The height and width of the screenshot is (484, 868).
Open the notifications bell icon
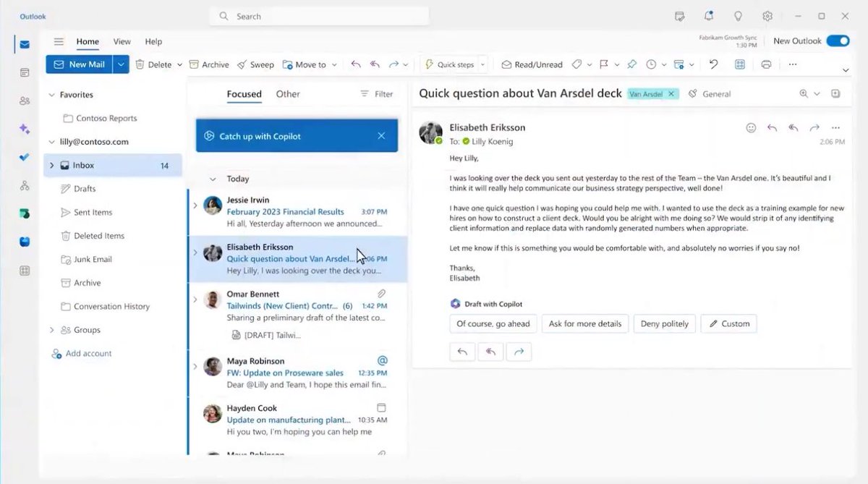[x=709, y=16]
